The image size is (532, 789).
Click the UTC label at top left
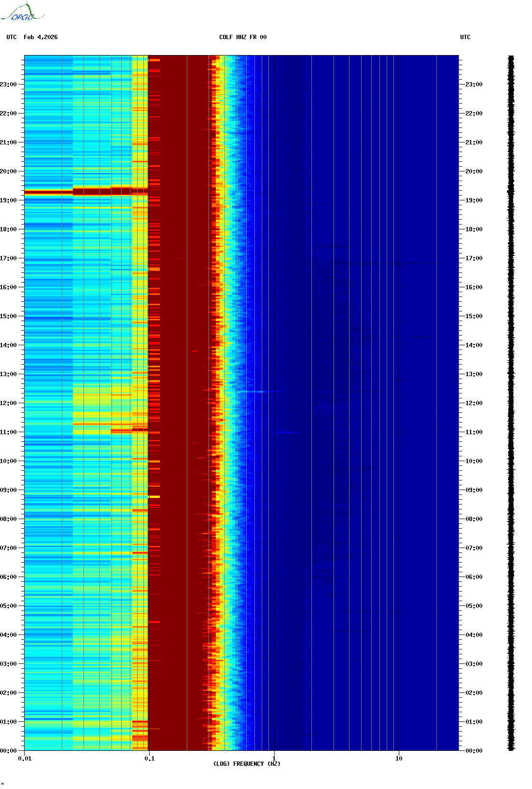[12, 37]
